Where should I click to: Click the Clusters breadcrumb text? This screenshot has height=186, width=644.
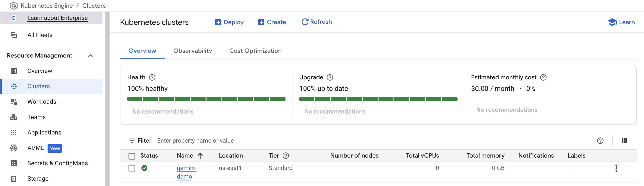click(x=94, y=6)
